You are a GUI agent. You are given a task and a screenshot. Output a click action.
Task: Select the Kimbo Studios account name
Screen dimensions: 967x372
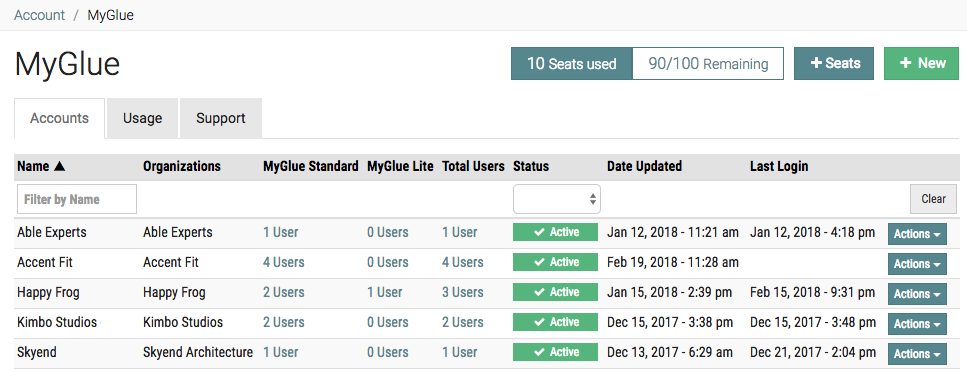(x=57, y=322)
